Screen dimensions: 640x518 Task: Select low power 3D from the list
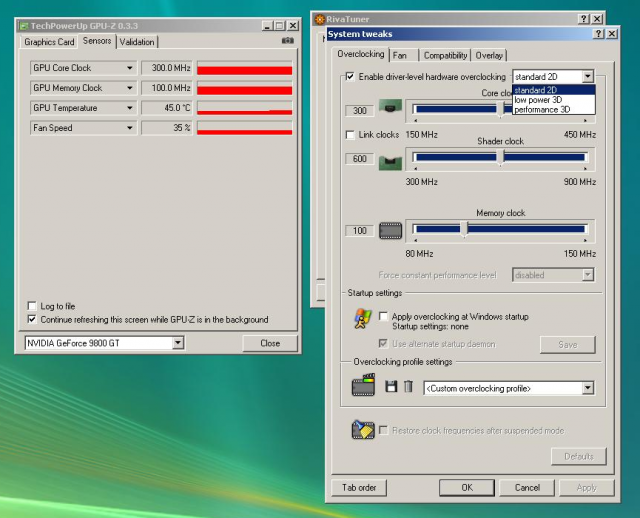[x=554, y=100]
